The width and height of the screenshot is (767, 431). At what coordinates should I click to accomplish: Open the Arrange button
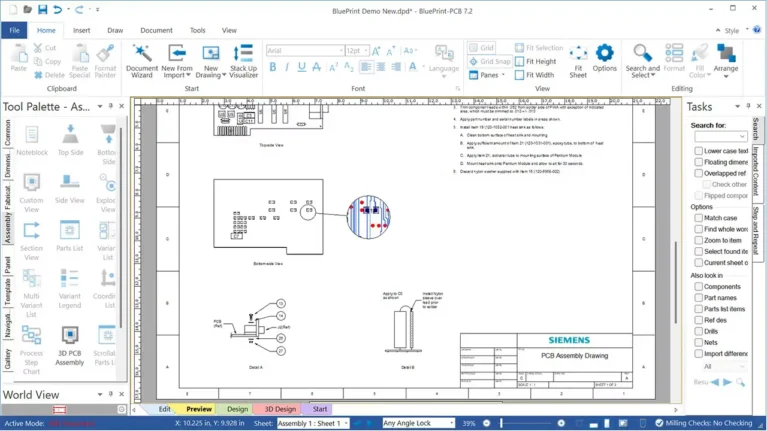click(726, 61)
